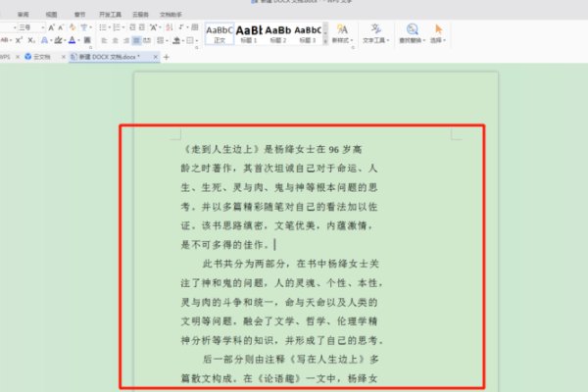
Task: Close the 新建 DOCX 文档.docx tab
Action: point(155,57)
